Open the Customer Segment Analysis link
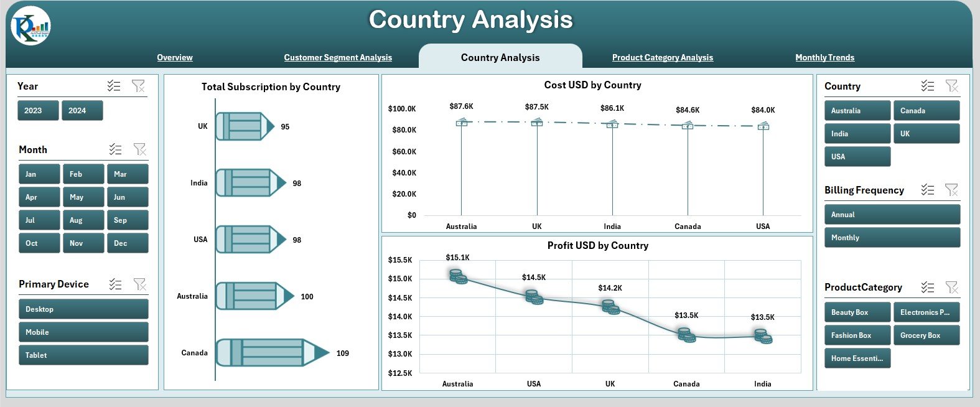The width and height of the screenshot is (980, 407). tap(338, 57)
